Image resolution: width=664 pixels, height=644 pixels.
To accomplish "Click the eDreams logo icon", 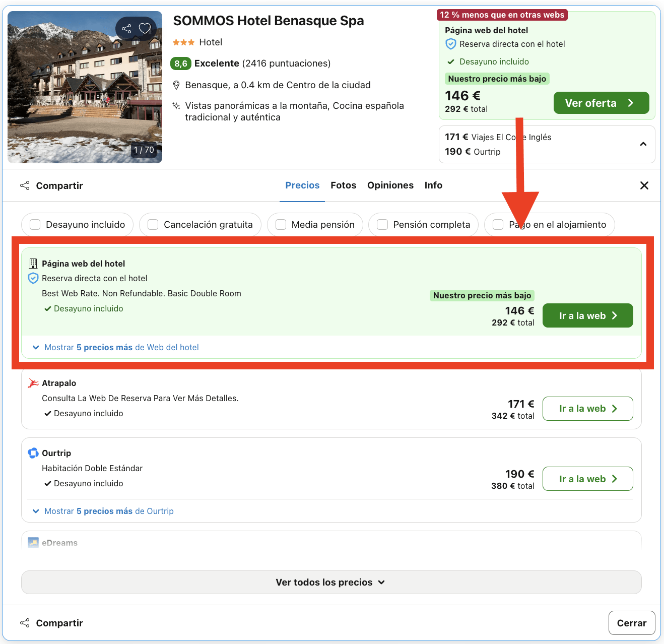I will point(33,543).
